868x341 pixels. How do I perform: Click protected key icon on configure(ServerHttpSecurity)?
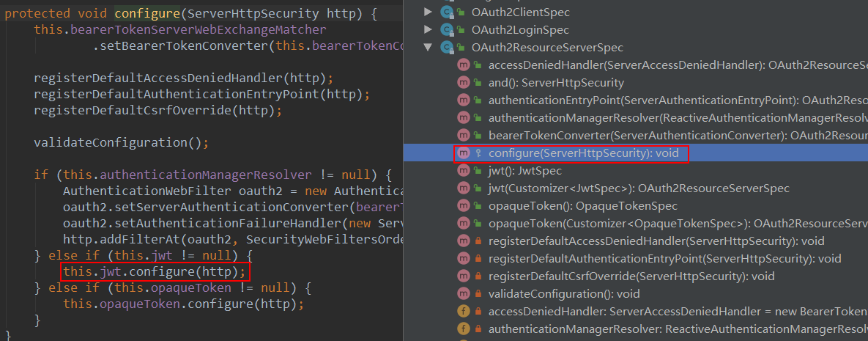coord(478,153)
